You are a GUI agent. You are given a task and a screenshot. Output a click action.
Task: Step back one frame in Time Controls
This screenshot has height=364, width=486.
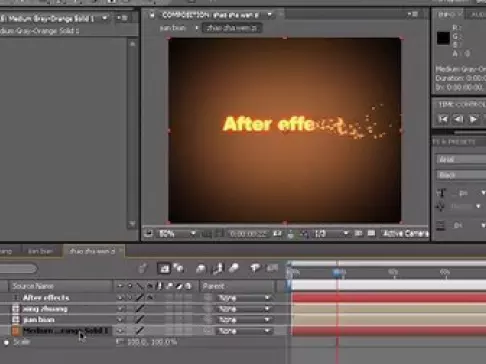(458, 119)
